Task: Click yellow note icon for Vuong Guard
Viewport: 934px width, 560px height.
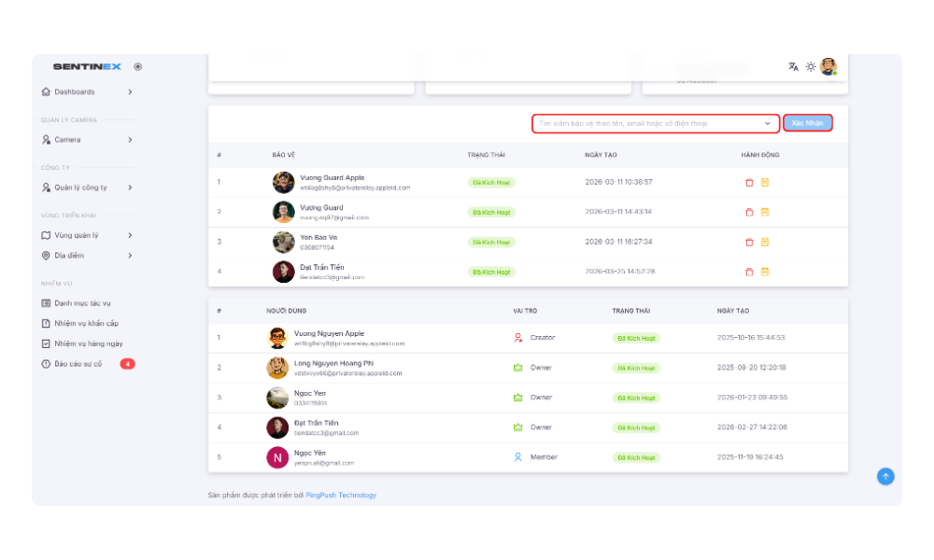Action: [x=764, y=212]
